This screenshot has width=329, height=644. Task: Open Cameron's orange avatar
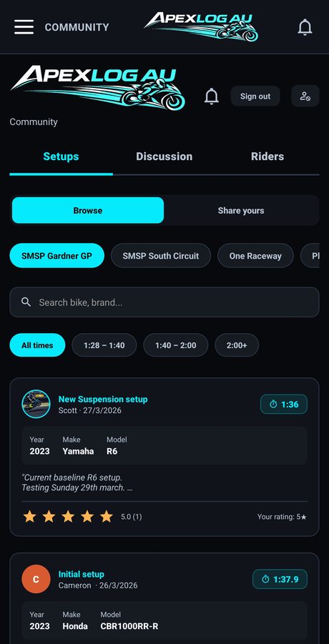click(36, 579)
